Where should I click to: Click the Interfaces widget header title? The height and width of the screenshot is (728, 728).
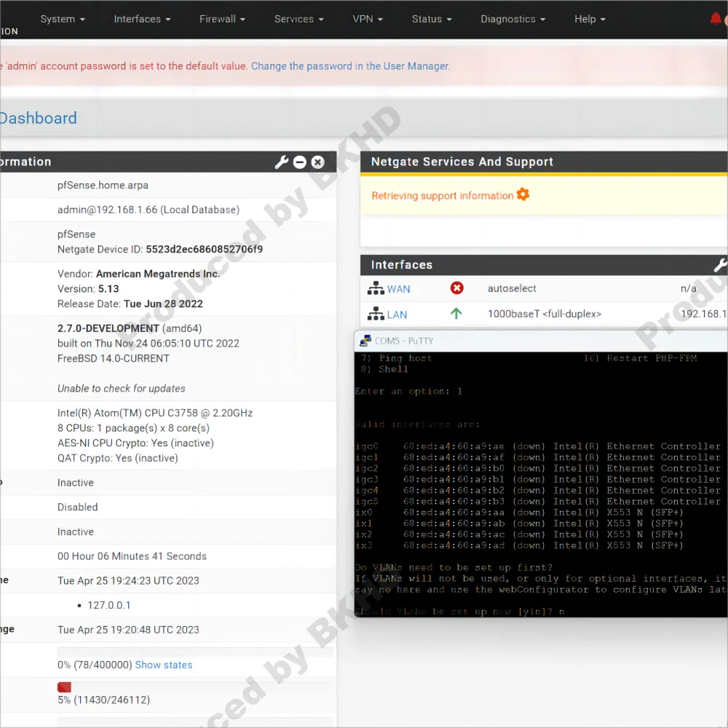402,265
